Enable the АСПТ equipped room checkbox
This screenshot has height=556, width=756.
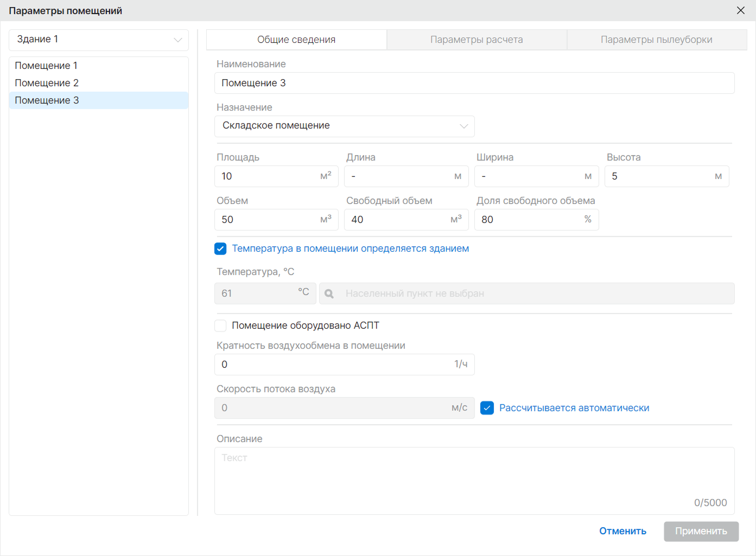point(220,325)
